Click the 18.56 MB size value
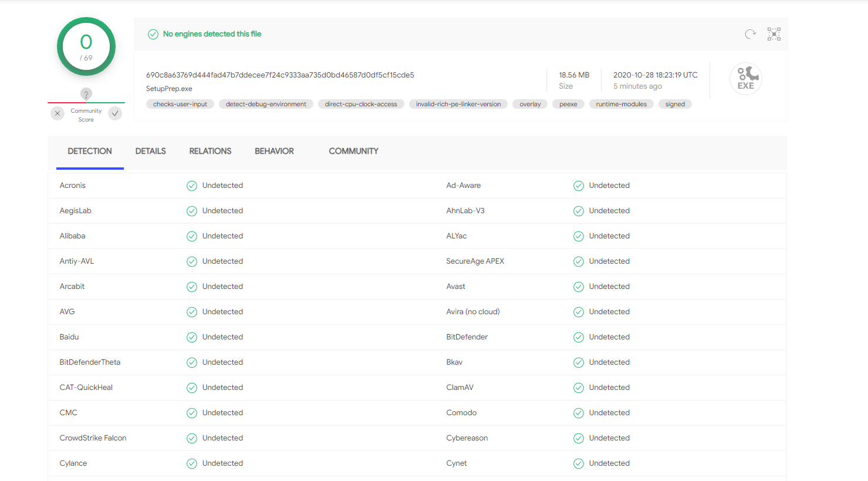868x481 pixels. 574,75
